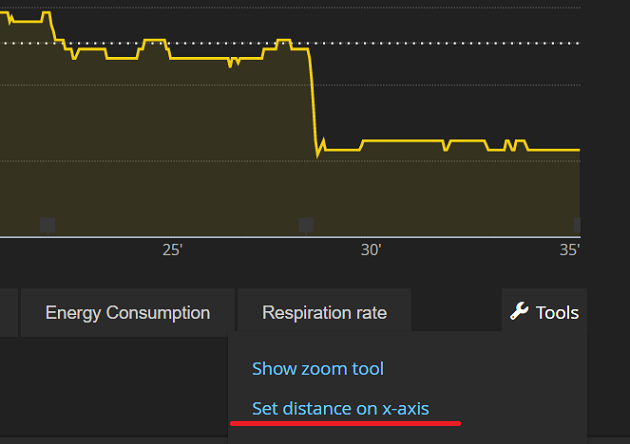This screenshot has height=444, width=630.
Task: Click the highest peak of the yellow line
Action: point(47,13)
